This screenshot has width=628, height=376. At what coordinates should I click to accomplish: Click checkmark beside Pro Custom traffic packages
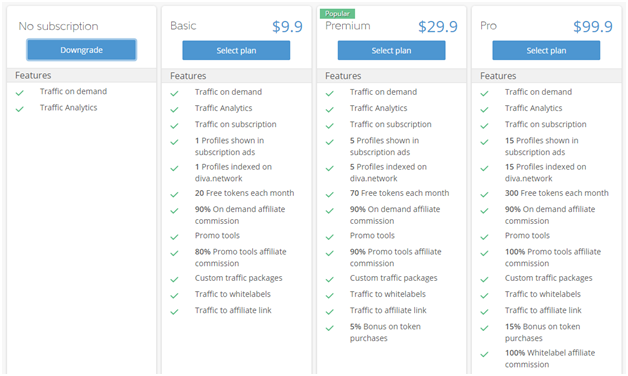pyautogui.click(x=484, y=279)
